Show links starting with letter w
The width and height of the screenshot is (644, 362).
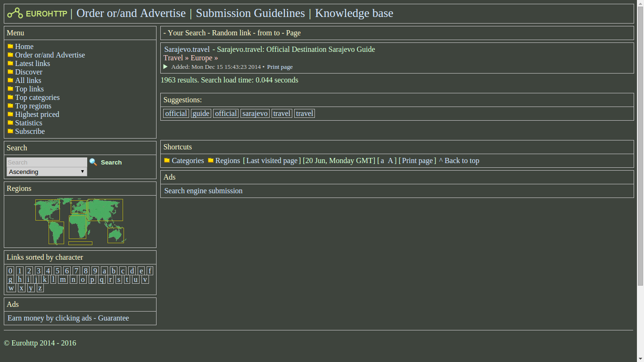pyautogui.click(x=11, y=288)
